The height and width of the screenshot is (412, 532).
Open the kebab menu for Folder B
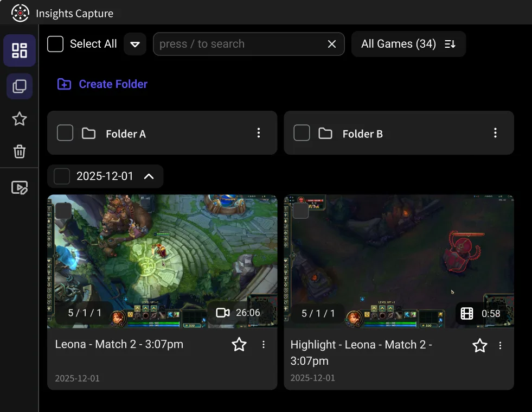[x=495, y=132]
